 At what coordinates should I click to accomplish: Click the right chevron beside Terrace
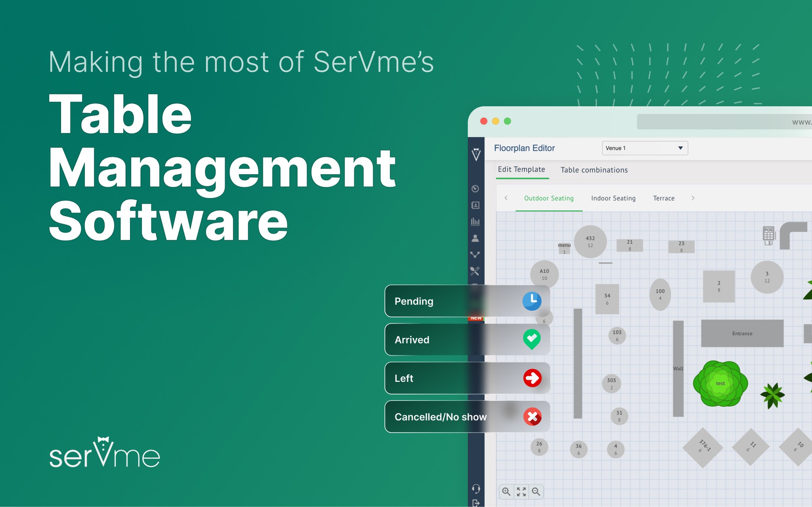(x=693, y=198)
